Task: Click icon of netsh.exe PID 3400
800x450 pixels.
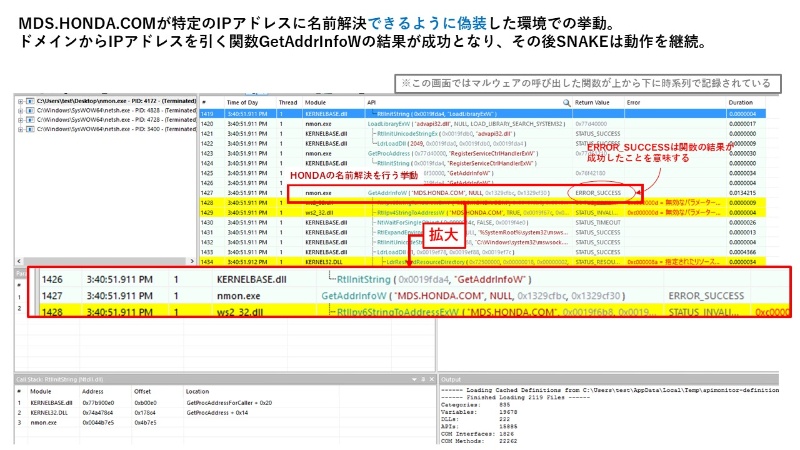Action: tap(31, 129)
